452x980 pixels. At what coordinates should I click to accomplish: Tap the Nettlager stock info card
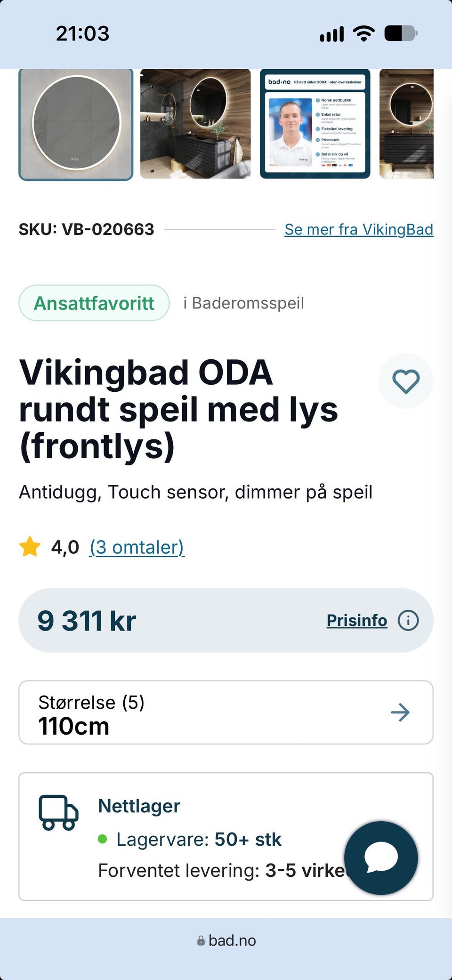226,836
